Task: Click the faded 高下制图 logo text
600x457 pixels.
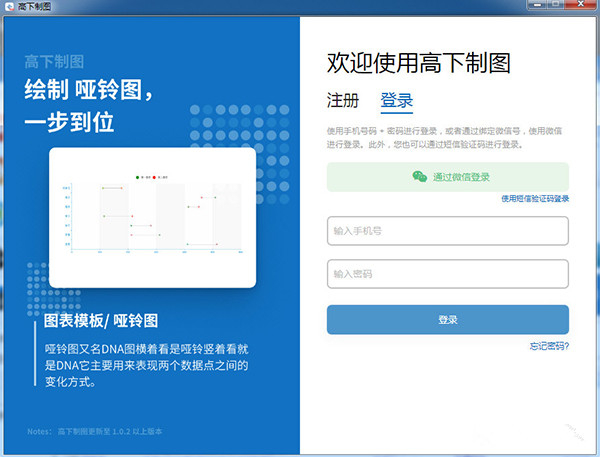Action: [54, 62]
